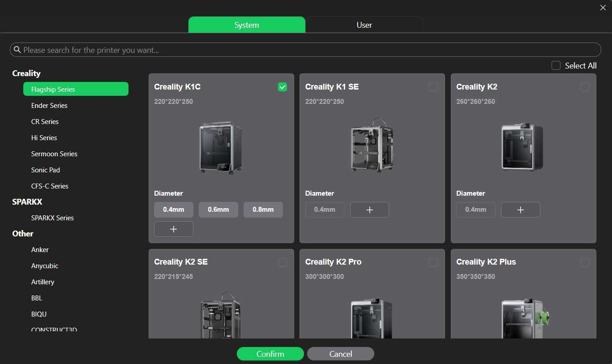Image resolution: width=612 pixels, height=364 pixels.
Task: Cancel the printer selection
Action: click(x=341, y=354)
